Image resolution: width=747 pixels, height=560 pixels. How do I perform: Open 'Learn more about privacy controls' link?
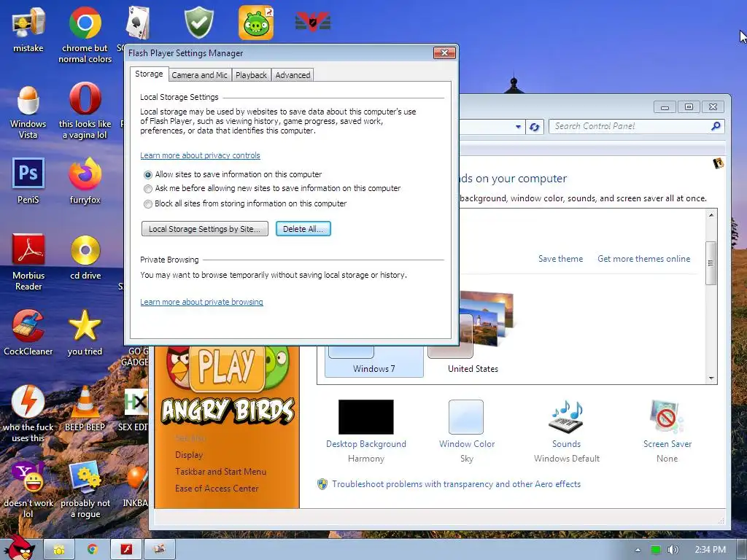200,155
